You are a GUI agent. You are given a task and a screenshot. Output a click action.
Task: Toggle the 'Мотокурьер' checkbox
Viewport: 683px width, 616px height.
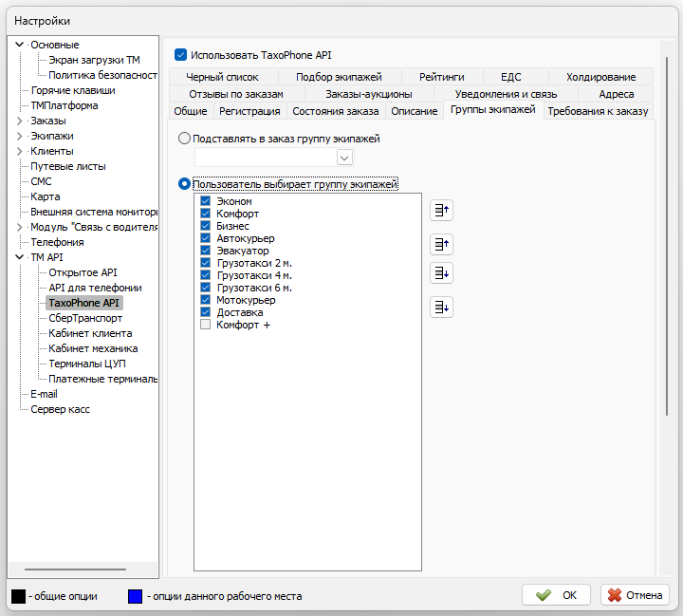[205, 300]
